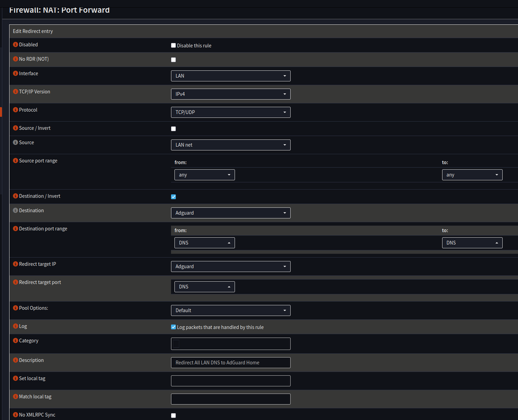
Task: Open the Source port range to dropdown
Action: point(472,175)
